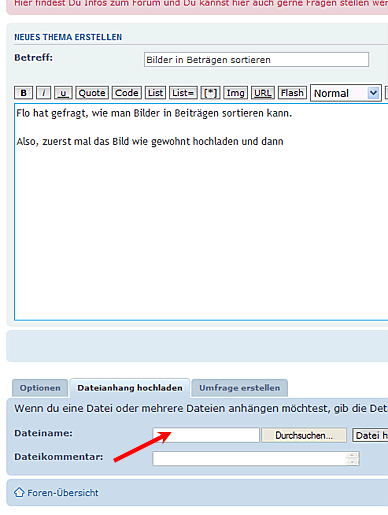This screenshot has width=388, height=515.
Task: Click the Dateikommentar field's scrollbar
Action: click(x=352, y=459)
